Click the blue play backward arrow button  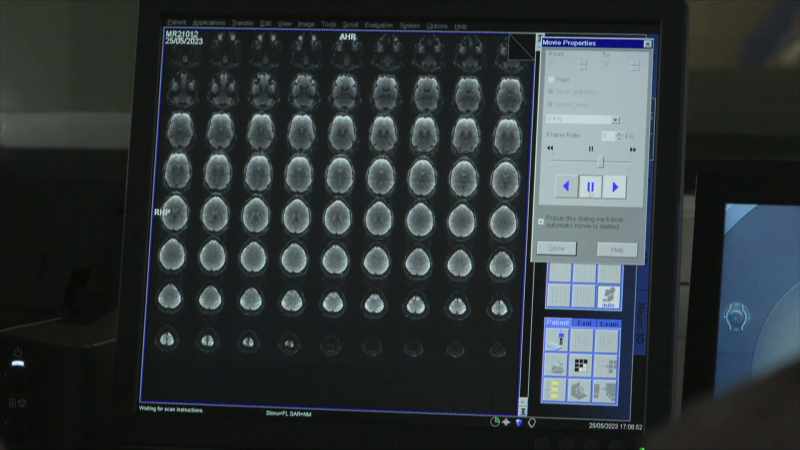(566, 187)
